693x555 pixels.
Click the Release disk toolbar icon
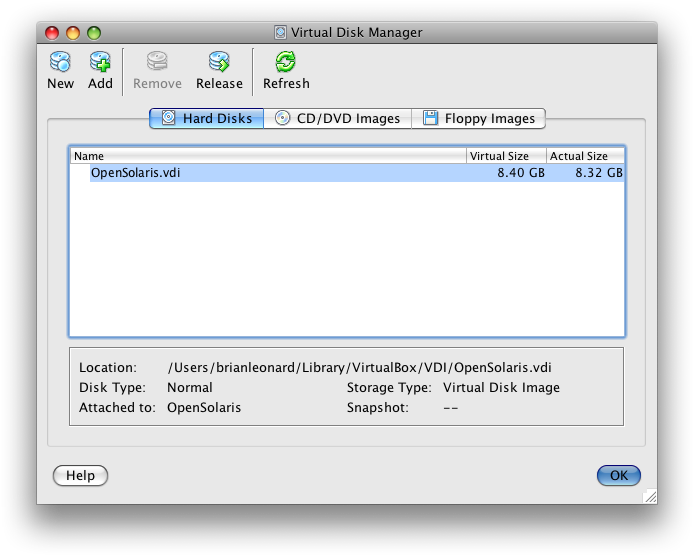tap(219, 63)
